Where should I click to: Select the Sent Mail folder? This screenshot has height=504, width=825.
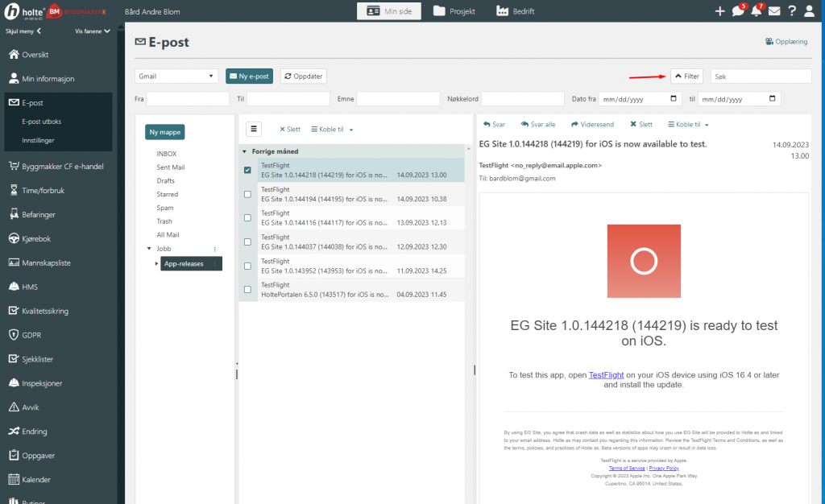tap(170, 167)
